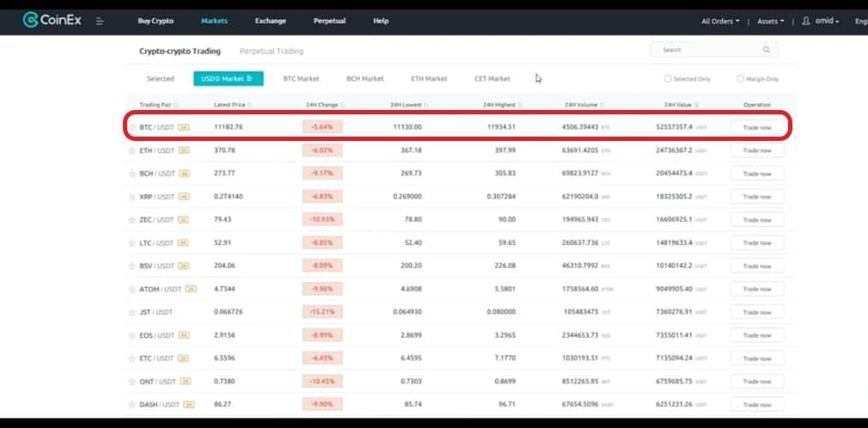The image size is (868, 428).
Task: Click the user profile icon beside omid
Action: (806, 21)
